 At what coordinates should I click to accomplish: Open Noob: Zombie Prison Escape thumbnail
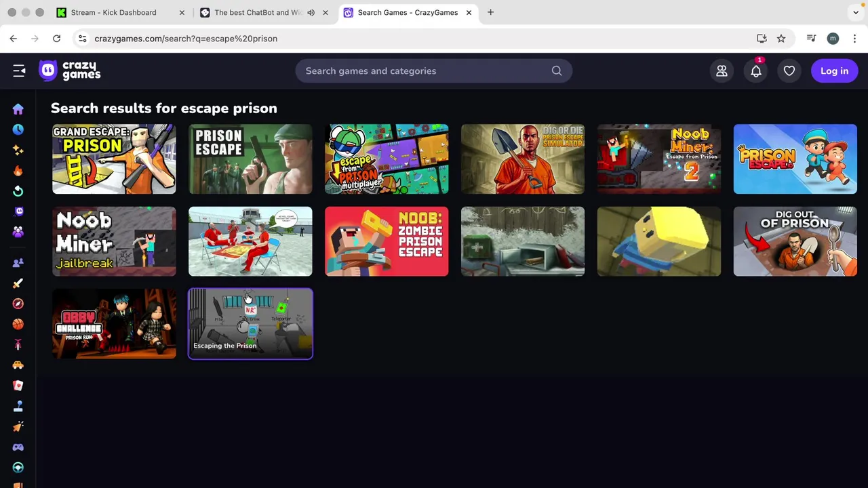(387, 241)
